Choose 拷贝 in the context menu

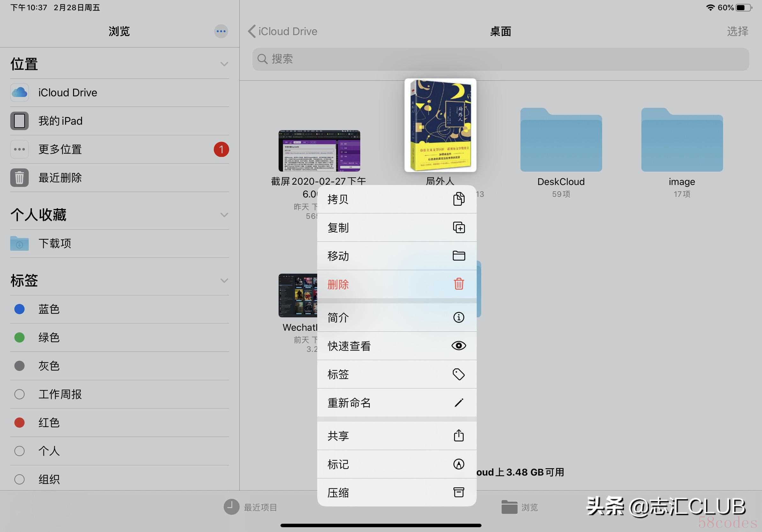click(x=397, y=199)
